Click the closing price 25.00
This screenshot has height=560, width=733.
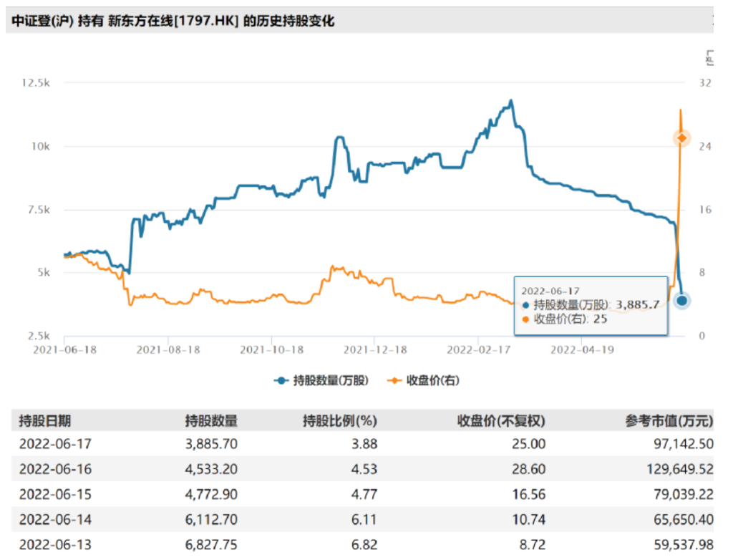(528, 443)
